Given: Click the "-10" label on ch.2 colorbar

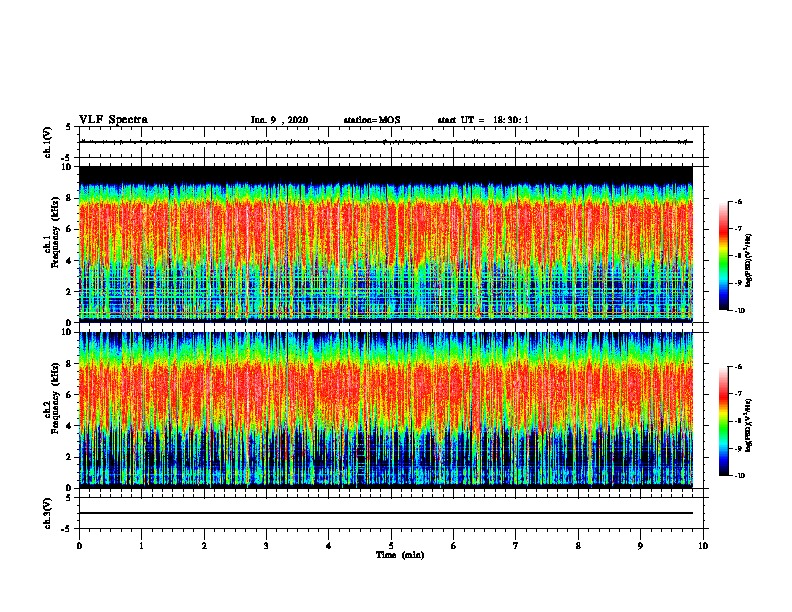Looking at the screenshot, I should [x=740, y=476].
